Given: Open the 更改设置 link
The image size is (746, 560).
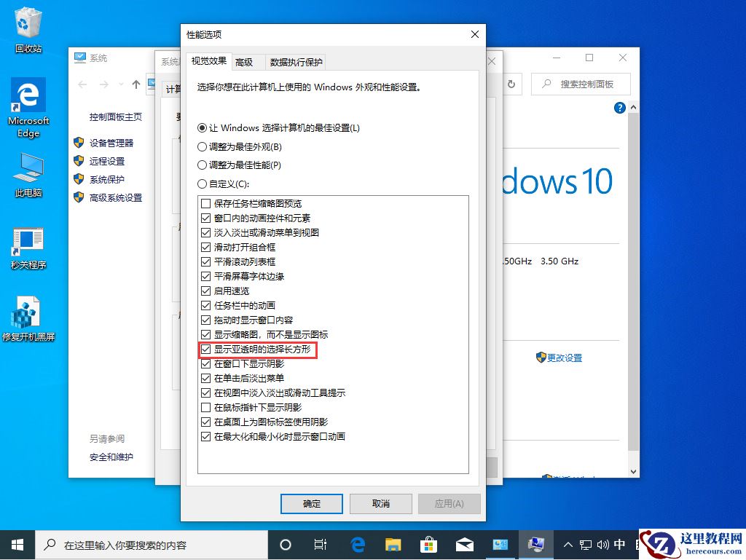Looking at the screenshot, I should click(x=564, y=358).
